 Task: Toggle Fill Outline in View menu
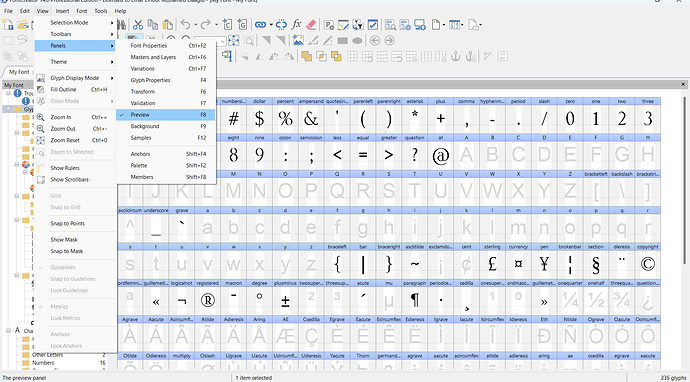coord(75,89)
